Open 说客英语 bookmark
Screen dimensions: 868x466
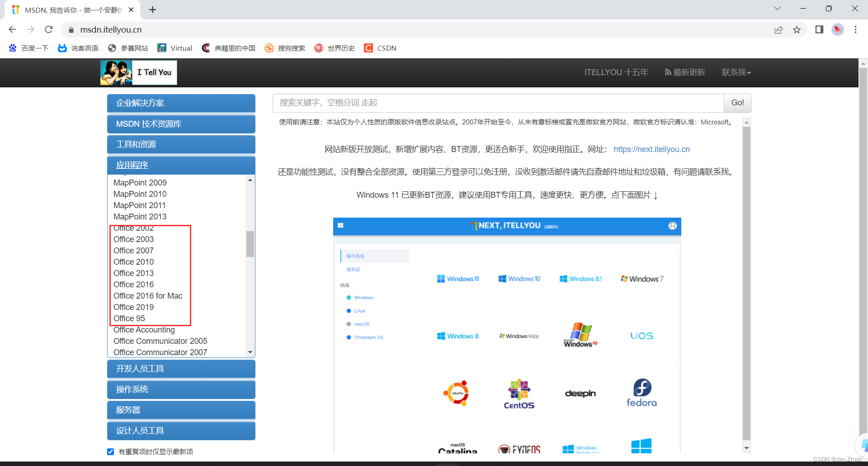click(78, 48)
